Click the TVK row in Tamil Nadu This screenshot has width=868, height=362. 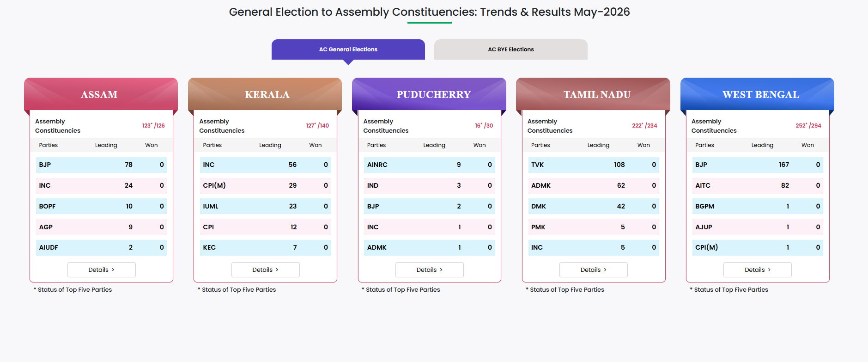pyautogui.click(x=594, y=165)
